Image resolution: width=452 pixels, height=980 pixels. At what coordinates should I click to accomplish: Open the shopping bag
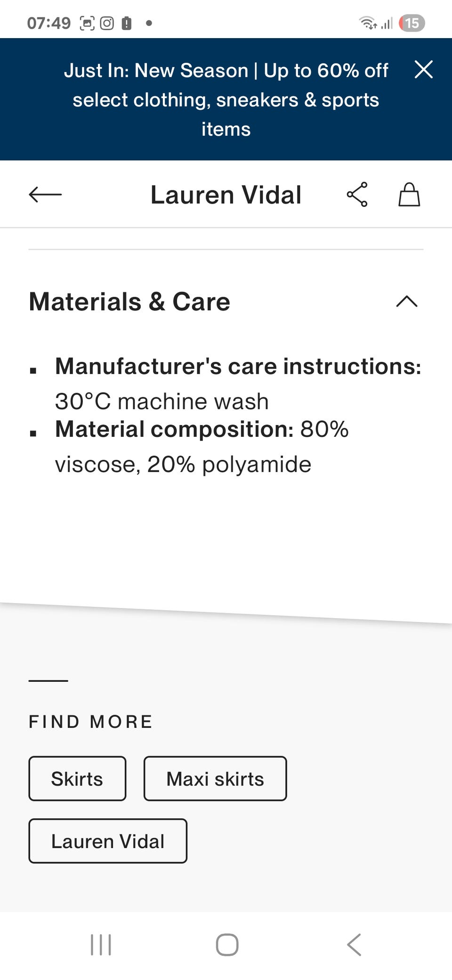[409, 194]
